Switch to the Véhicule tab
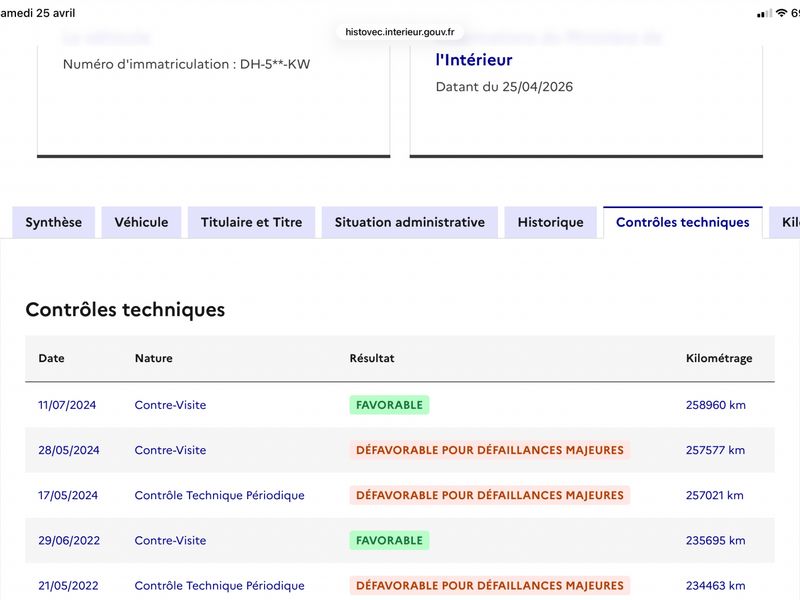The image size is (800, 600). [141, 222]
